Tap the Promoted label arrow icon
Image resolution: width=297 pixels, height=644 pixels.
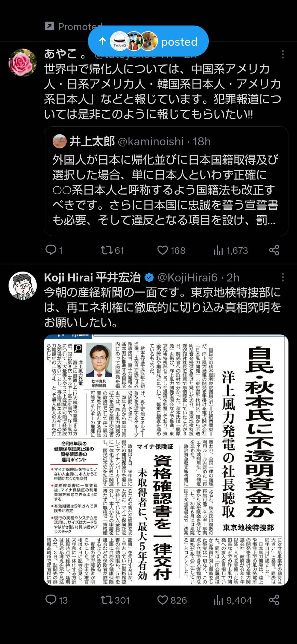pos(50,26)
